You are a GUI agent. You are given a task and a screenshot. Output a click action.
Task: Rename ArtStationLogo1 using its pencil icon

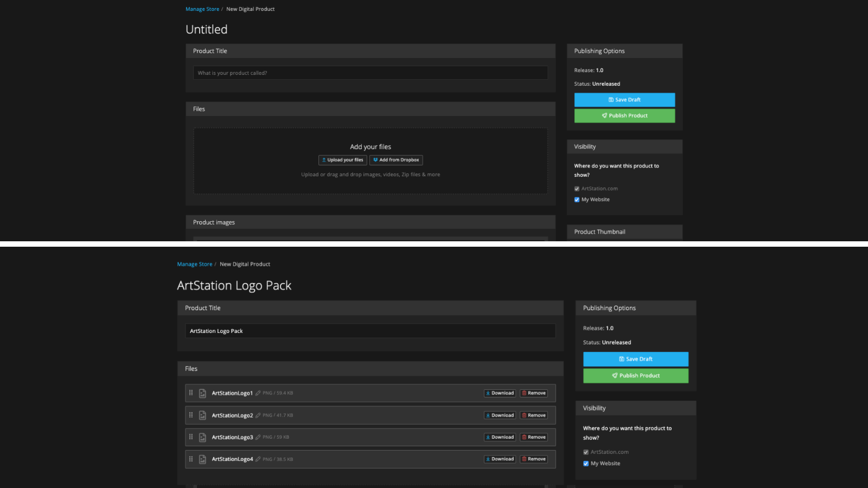tap(258, 393)
